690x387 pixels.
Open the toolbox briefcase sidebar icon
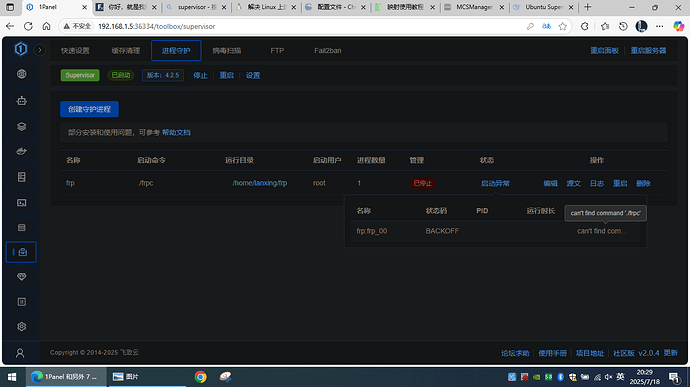click(21, 252)
